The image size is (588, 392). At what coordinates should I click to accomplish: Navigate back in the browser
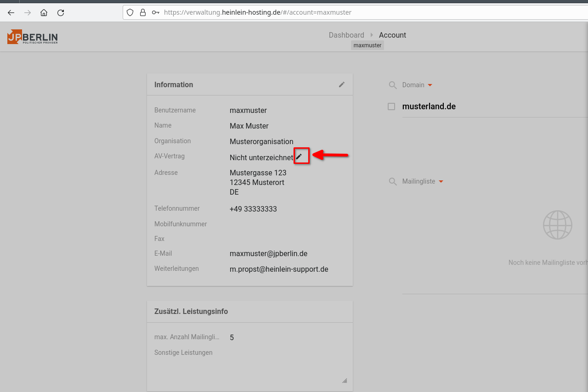(x=11, y=13)
